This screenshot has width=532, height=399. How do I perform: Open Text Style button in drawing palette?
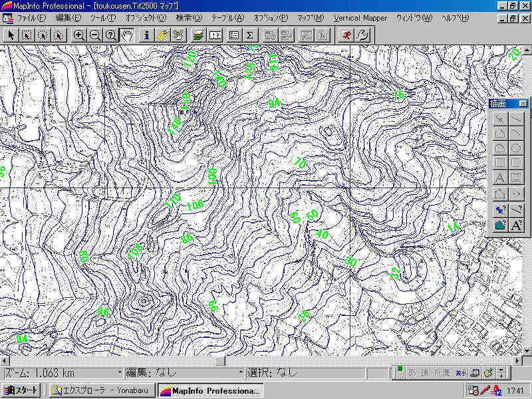516,225
